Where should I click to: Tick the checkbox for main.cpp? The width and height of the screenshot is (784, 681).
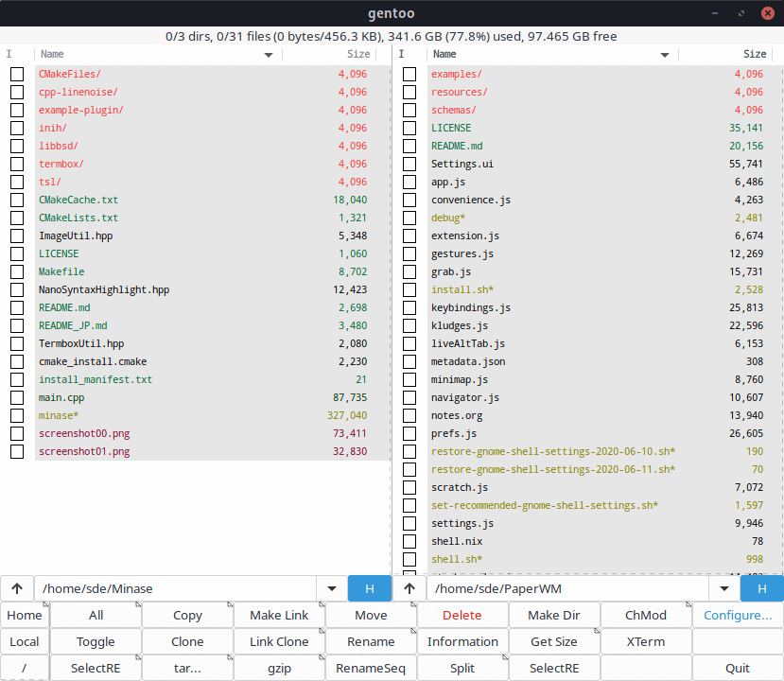coord(17,397)
